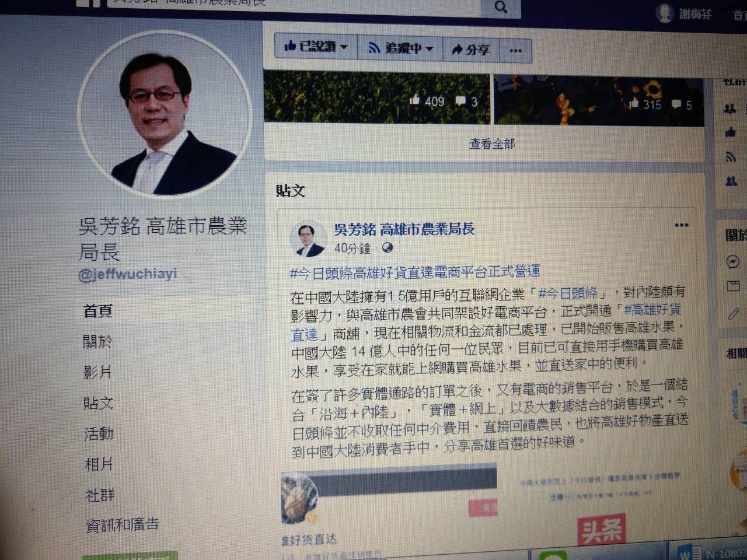Select 關於 in the sidebar
The image size is (747, 560).
tap(97, 341)
